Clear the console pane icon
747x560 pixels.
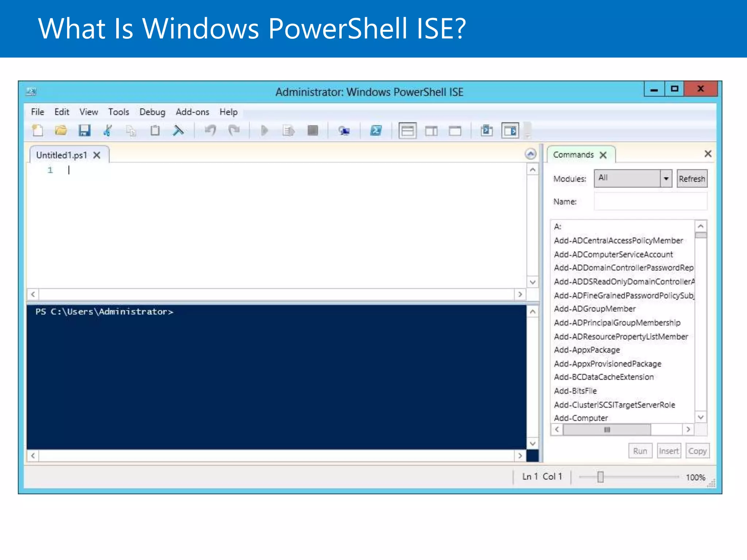point(178,130)
